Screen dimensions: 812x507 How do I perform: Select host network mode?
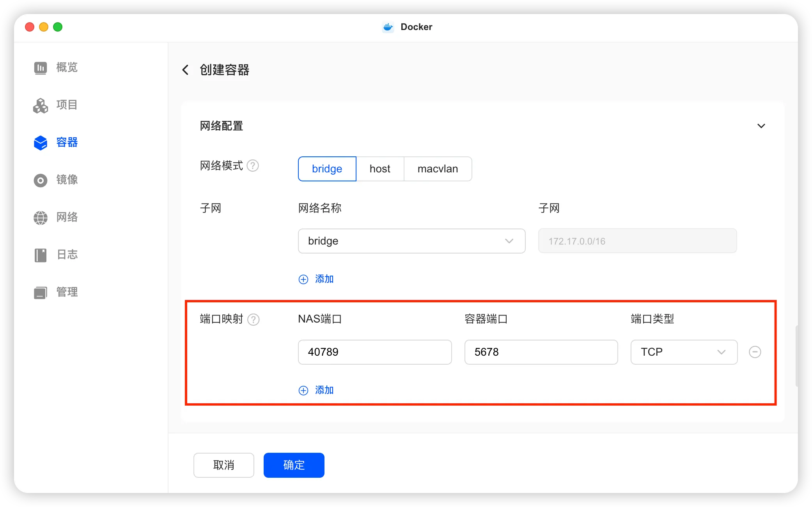tap(380, 169)
